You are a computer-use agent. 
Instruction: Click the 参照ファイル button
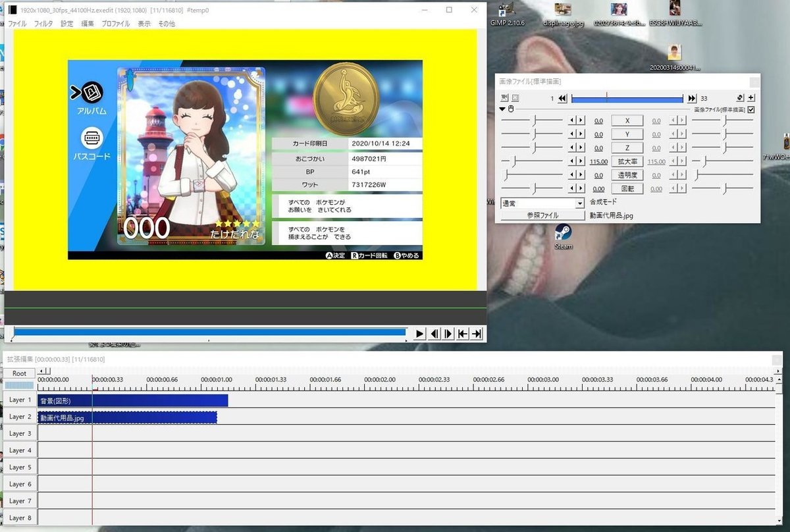click(x=542, y=215)
